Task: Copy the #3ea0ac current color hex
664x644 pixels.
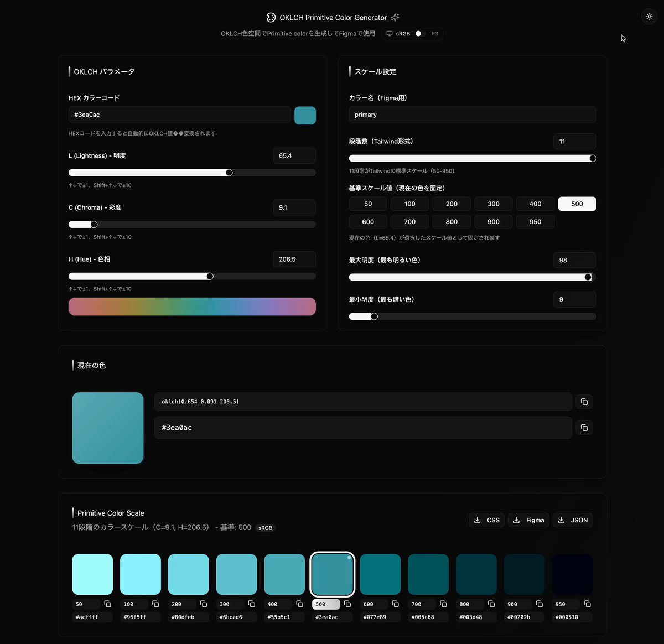Action: coord(584,428)
